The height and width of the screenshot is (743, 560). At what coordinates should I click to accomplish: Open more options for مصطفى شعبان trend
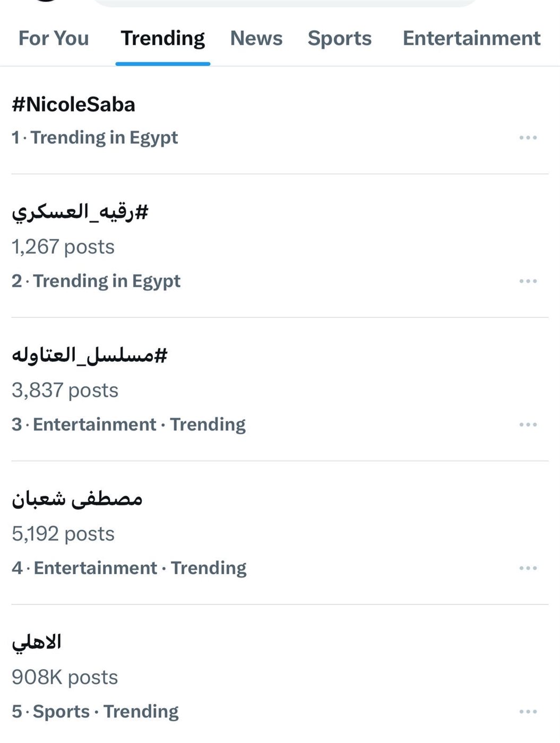click(x=528, y=568)
